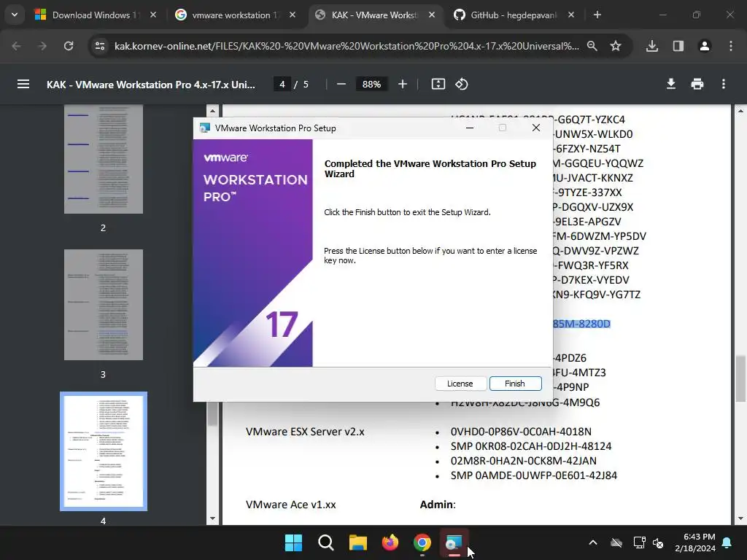Click the key 02M8R-0HA2N-0CK8M-42JAN

[524, 461]
